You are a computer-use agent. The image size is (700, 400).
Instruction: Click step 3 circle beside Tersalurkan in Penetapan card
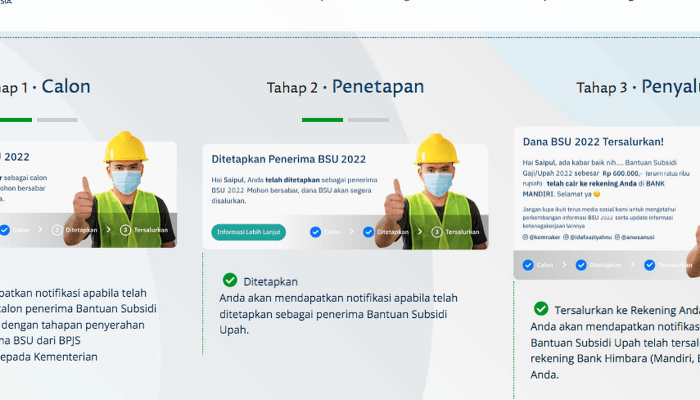pyautogui.click(x=437, y=232)
